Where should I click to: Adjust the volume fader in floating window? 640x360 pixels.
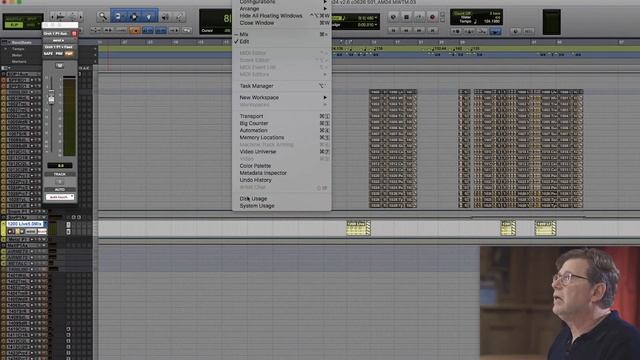51,98
